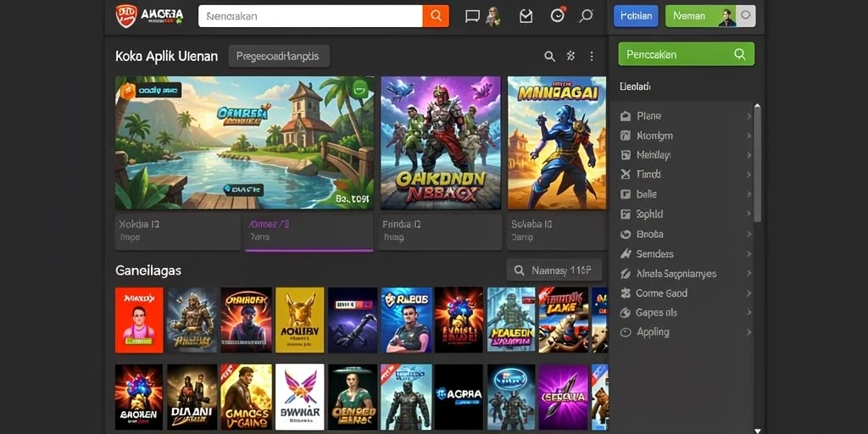Select the /Omaes /B tab
Image resolution: width=868 pixels, height=434 pixels.
309,231
